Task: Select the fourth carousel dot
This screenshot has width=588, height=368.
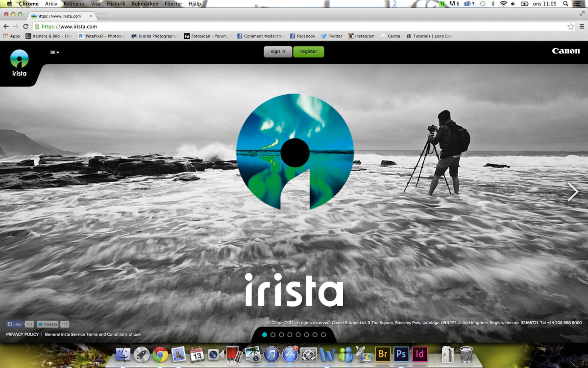Action: tap(290, 335)
